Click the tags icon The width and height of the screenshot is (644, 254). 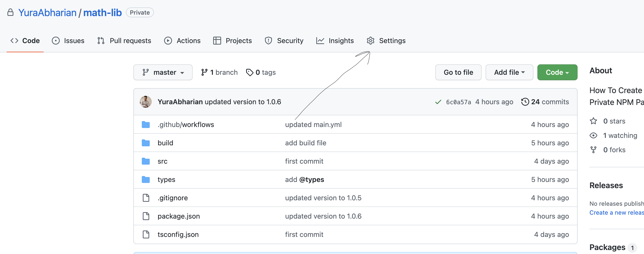[x=250, y=73]
